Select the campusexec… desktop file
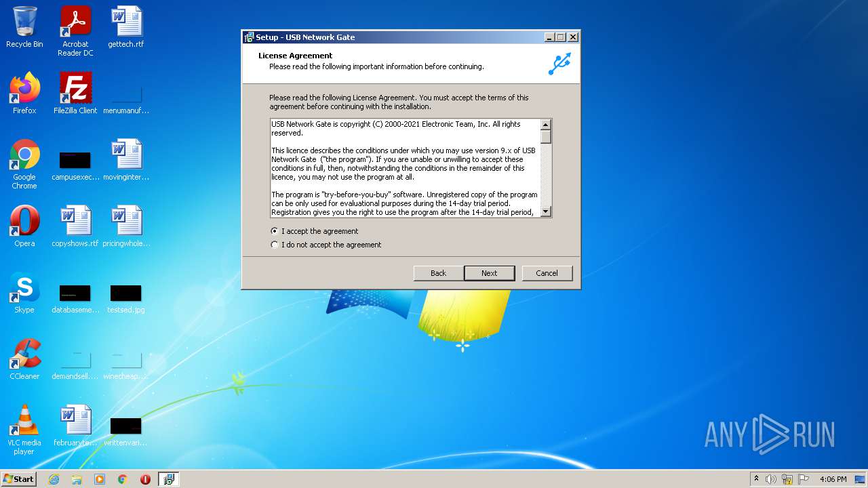 point(75,165)
